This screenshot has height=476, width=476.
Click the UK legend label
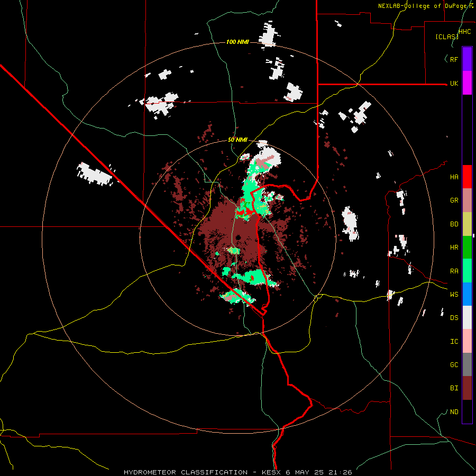(454, 84)
